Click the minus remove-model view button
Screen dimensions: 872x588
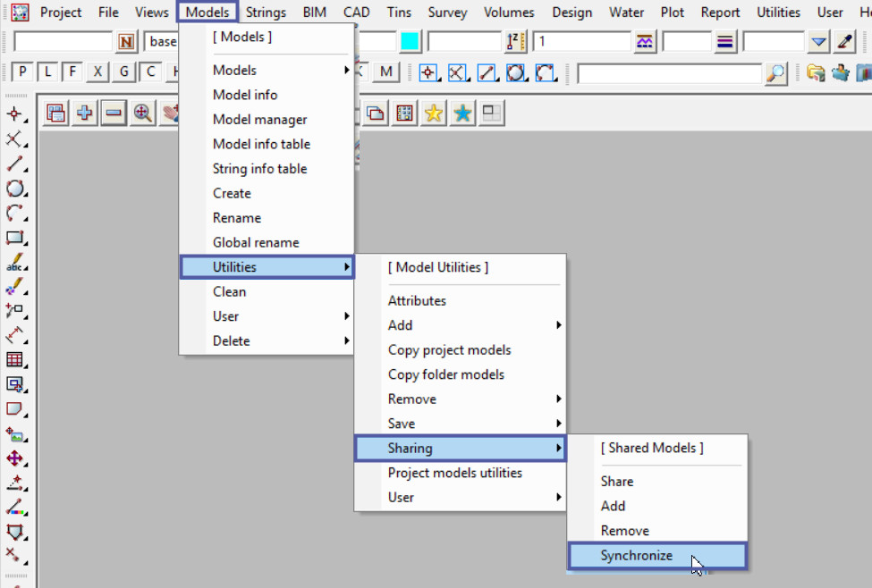coord(114,113)
